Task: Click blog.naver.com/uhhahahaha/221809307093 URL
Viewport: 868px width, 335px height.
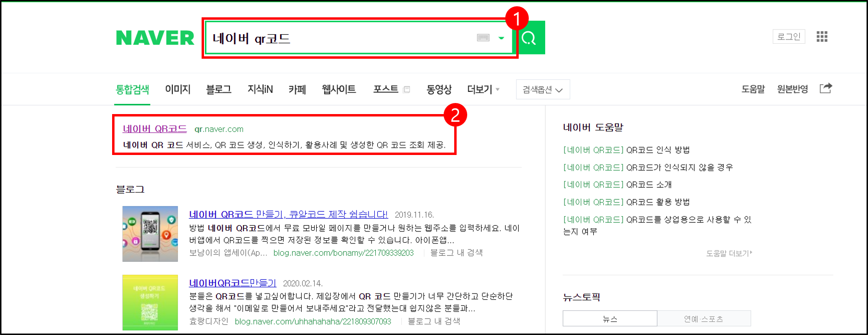Action: [x=313, y=321]
